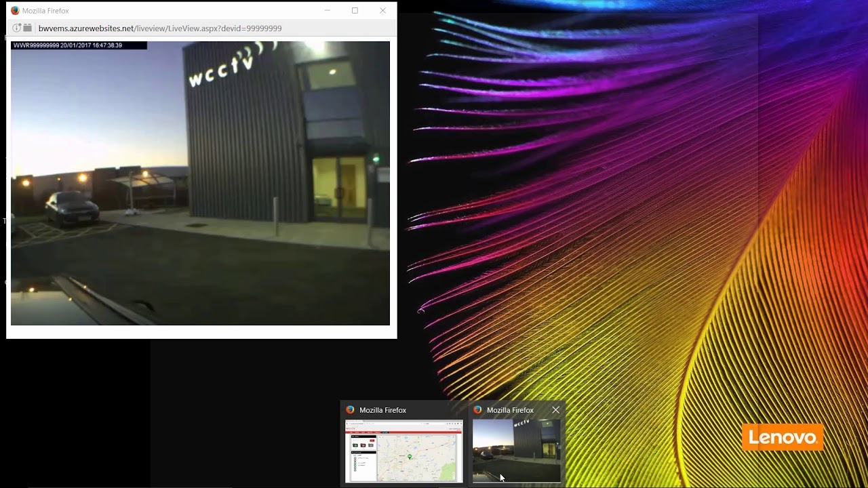The width and height of the screenshot is (868, 488).
Task: Minimize the Firefox live view window
Action: click(328, 11)
